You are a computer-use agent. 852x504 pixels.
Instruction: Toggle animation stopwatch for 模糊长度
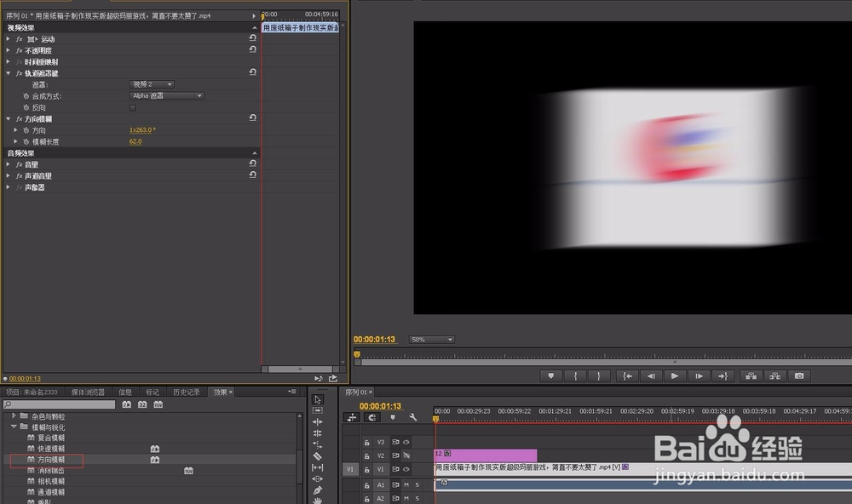[x=26, y=141]
